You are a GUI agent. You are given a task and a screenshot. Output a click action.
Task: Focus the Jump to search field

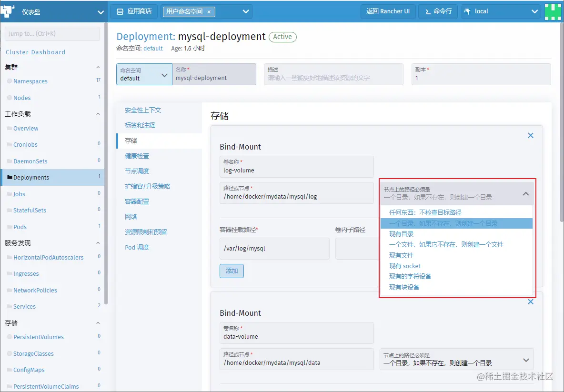pyautogui.click(x=52, y=33)
